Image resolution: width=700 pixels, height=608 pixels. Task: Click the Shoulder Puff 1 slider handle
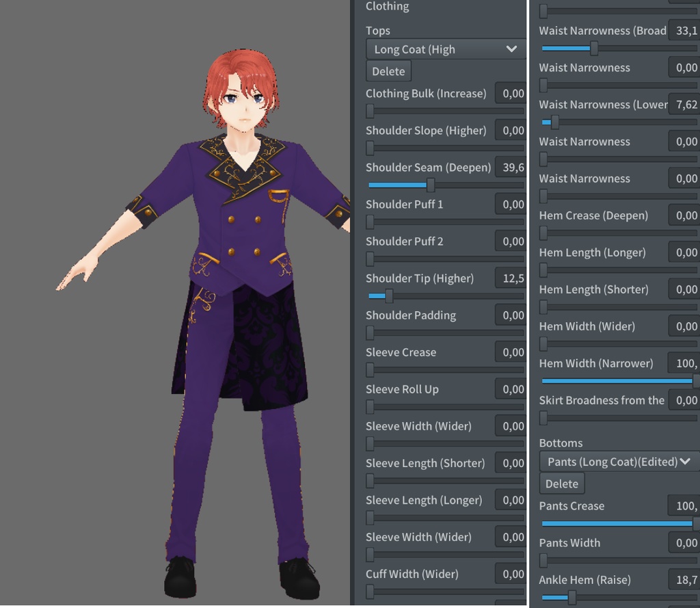[368, 222]
